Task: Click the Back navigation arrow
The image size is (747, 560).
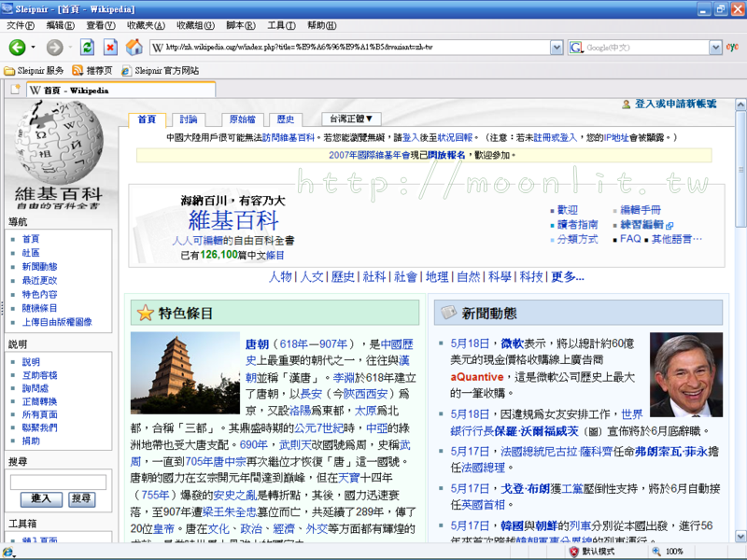Action: (x=17, y=48)
